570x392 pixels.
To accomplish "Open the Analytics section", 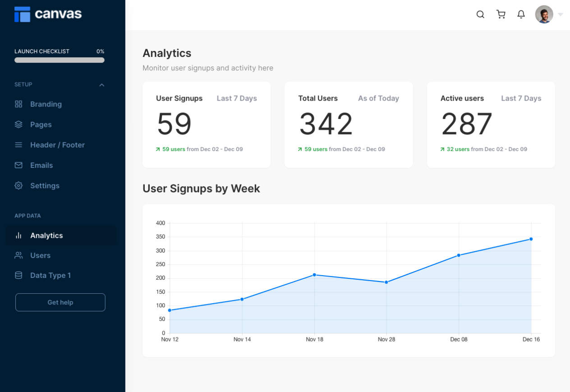I will [x=46, y=235].
